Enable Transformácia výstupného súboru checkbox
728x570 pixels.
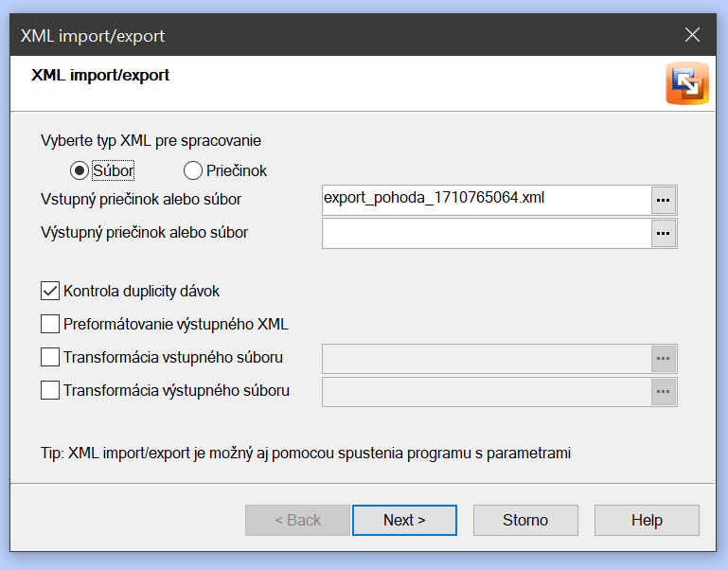[51, 390]
